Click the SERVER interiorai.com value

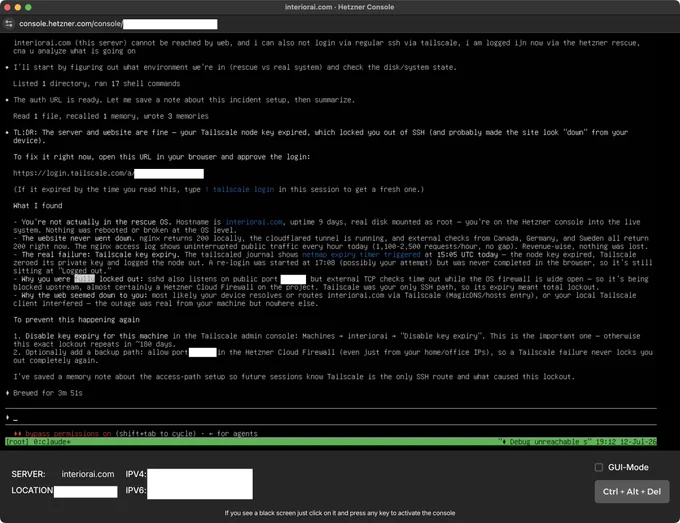(x=88, y=474)
